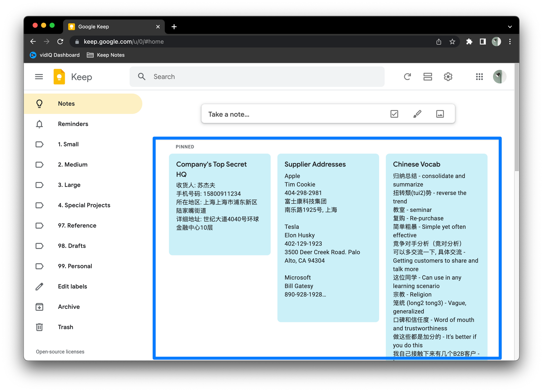Open the Trash section

click(65, 327)
